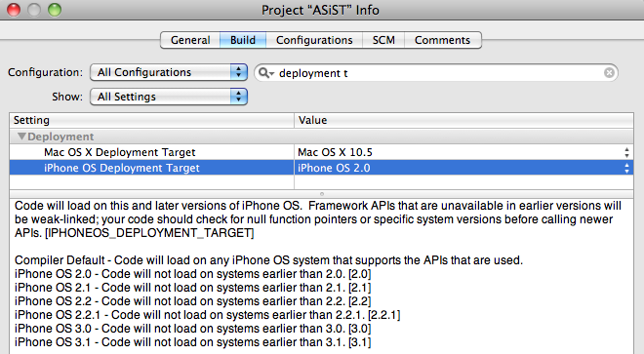Click the "Compiler Default" description line
The width and height of the screenshot is (644, 354).
click(x=268, y=260)
